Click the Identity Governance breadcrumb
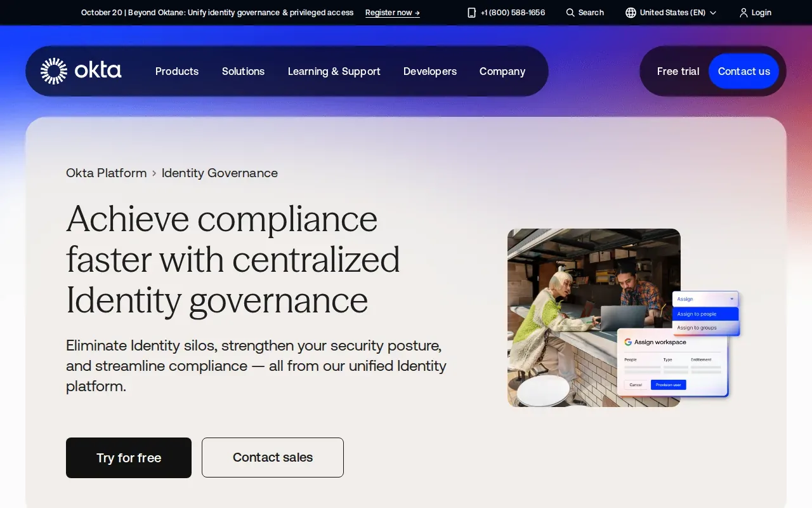Image resolution: width=812 pixels, height=508 pixels. pyautogui.click(x=219, y=173)
